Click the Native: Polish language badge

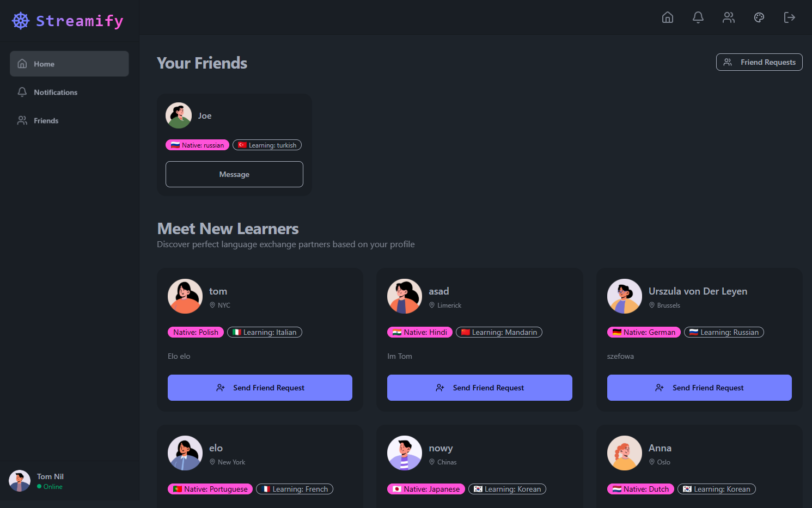pos(196,332)
